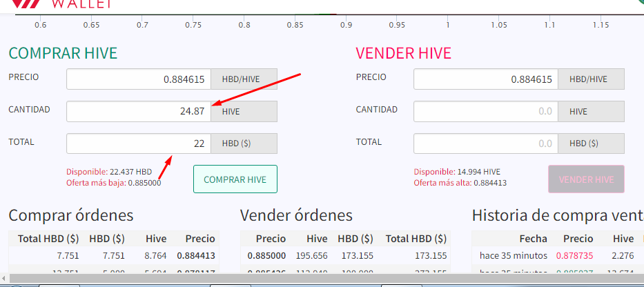Image resolution: width=644 pixels, height=287 pixels.
Task: Click the Wallet logo at top left
Action: [61, 4]
